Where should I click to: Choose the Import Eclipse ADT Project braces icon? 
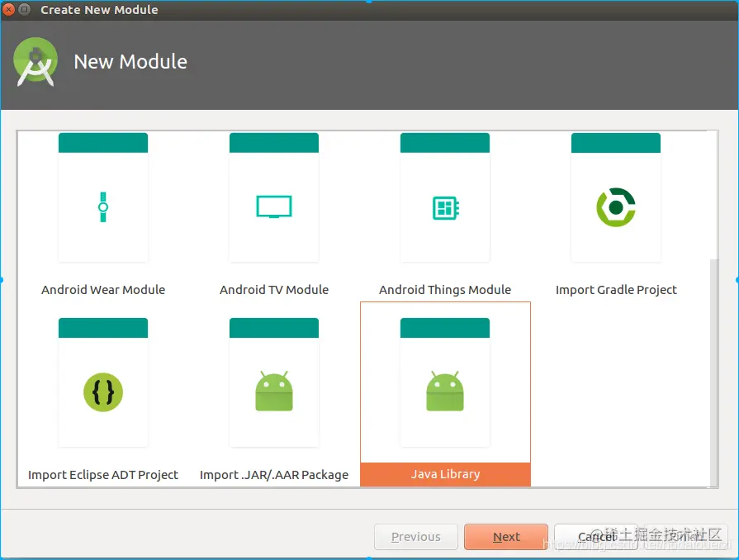(103, 392)
